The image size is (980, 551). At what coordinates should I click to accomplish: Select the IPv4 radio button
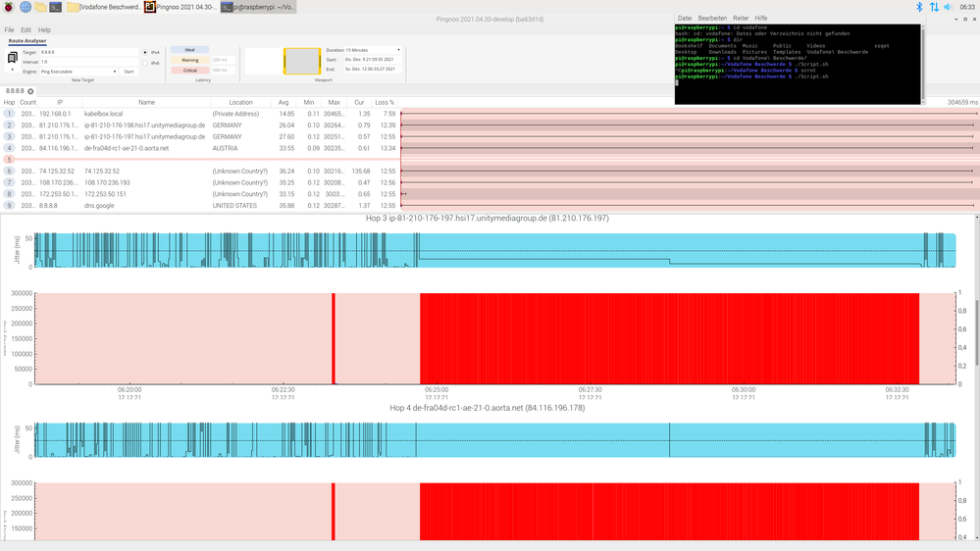pyautogui.click(x=145, y=52)
